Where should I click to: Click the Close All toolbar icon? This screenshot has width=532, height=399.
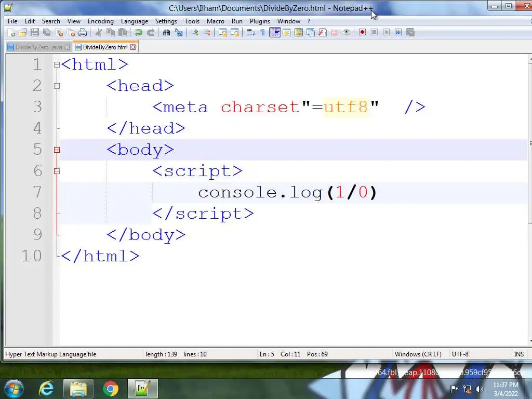[x=71, y=33]
